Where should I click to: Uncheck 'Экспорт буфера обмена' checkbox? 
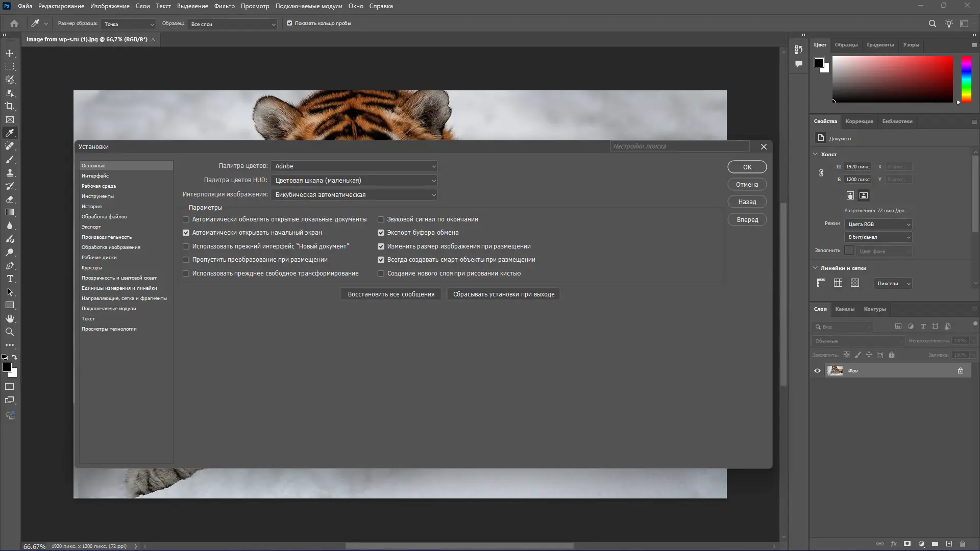click(381, 233)
